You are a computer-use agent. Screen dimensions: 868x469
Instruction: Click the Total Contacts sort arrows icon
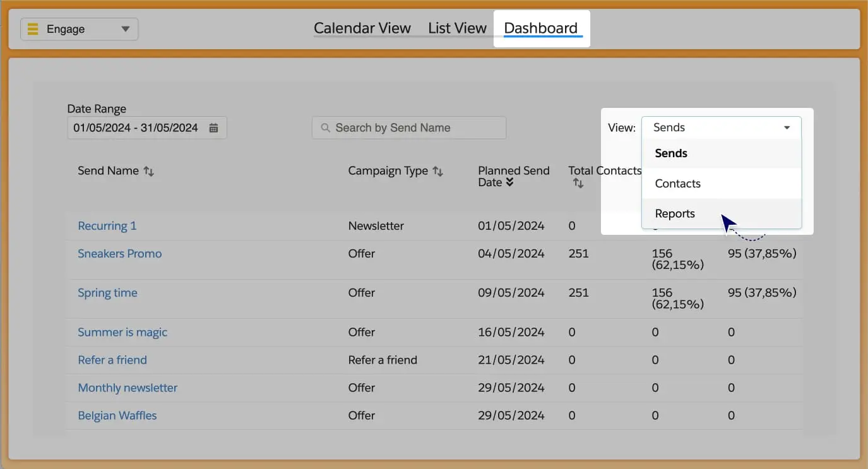point(578,183)
